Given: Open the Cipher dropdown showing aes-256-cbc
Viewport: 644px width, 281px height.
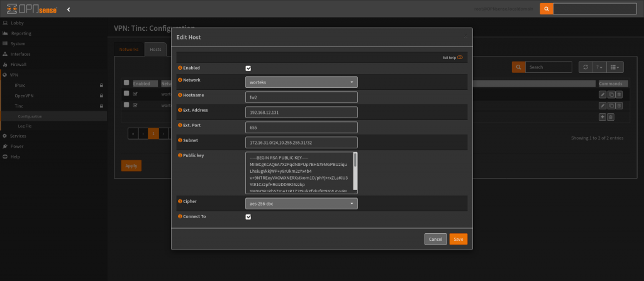Looking at the screenshot, I should pyautogui.click(x=301, y=204).
